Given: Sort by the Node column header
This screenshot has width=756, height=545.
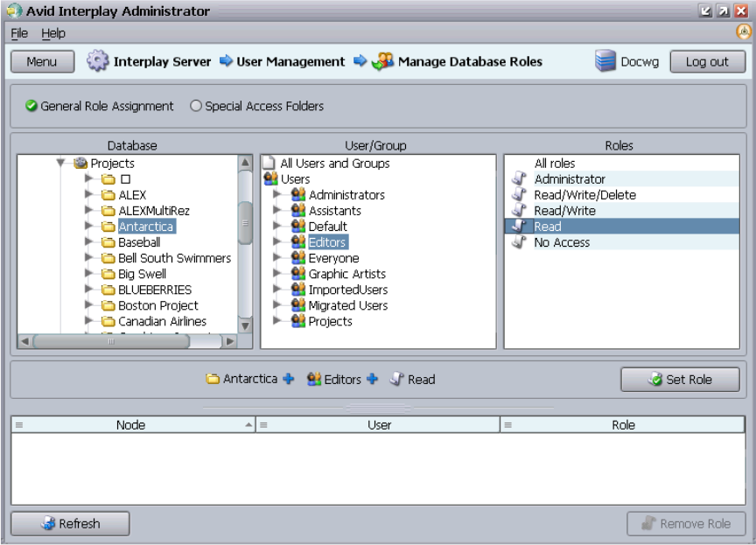Looking at the screenshot, I should pyautogui.click(x=130, y=425).
